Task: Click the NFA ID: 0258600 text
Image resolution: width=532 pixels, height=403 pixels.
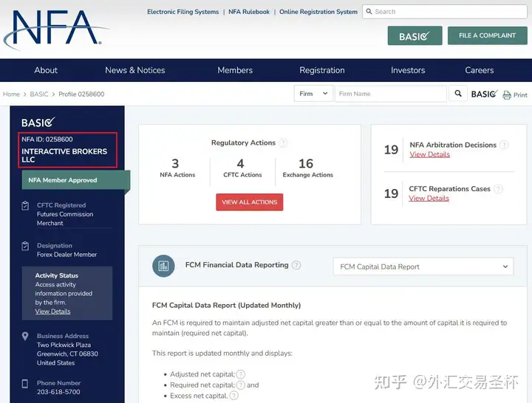Action: click(x=47, y=139)
